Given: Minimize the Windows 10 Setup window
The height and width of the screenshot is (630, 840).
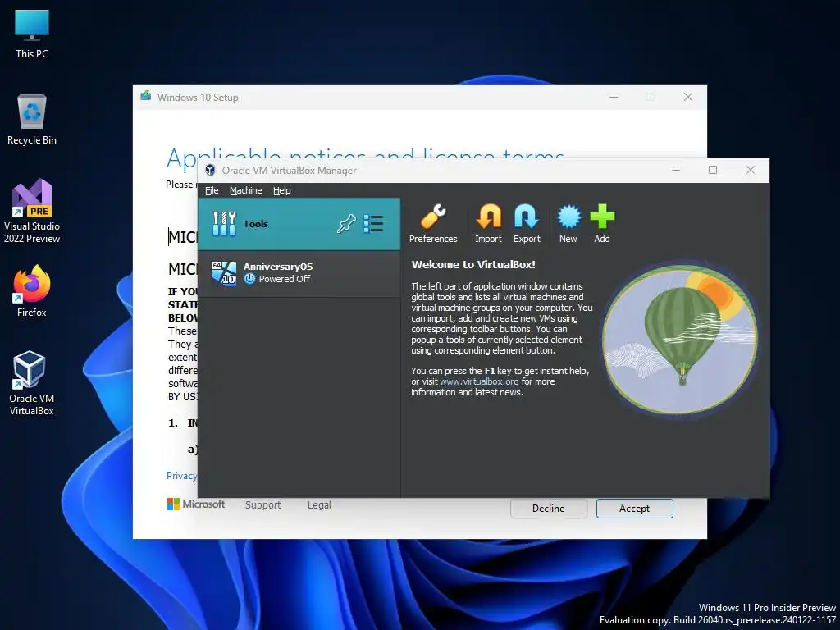Looking at the screenshot, I should pos(614,97).
